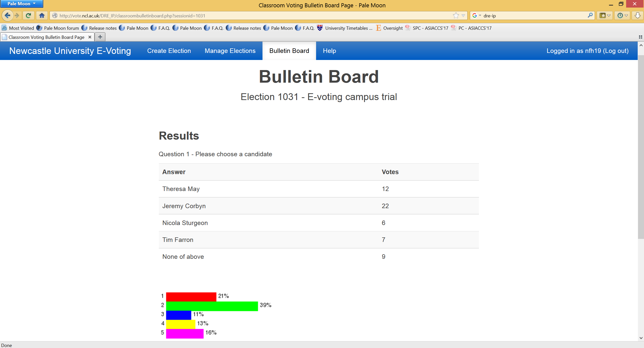The width and height of the screenshot is (644, 348).
Task: Expand the Google search engine selector
Action: [x=477, y=16]
